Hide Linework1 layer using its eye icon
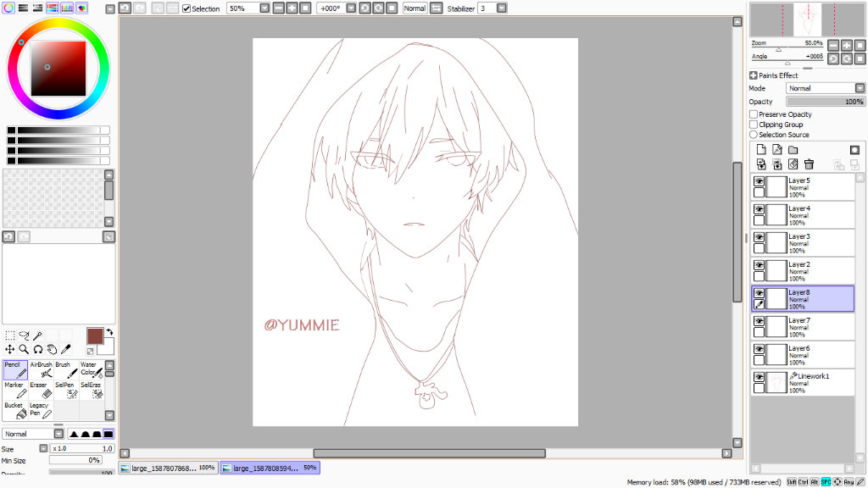The image size is (868, 488). 759,377
